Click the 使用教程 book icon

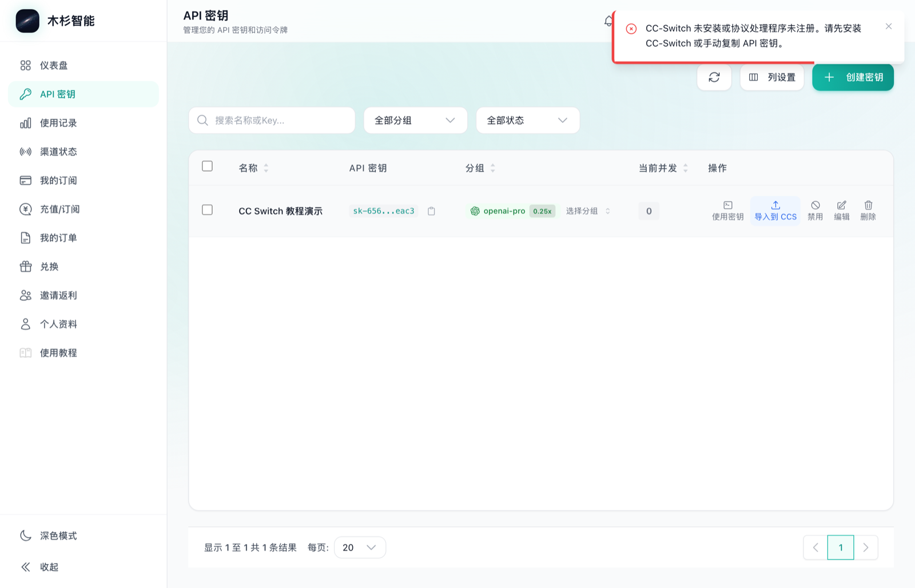[x=26, y=353]
